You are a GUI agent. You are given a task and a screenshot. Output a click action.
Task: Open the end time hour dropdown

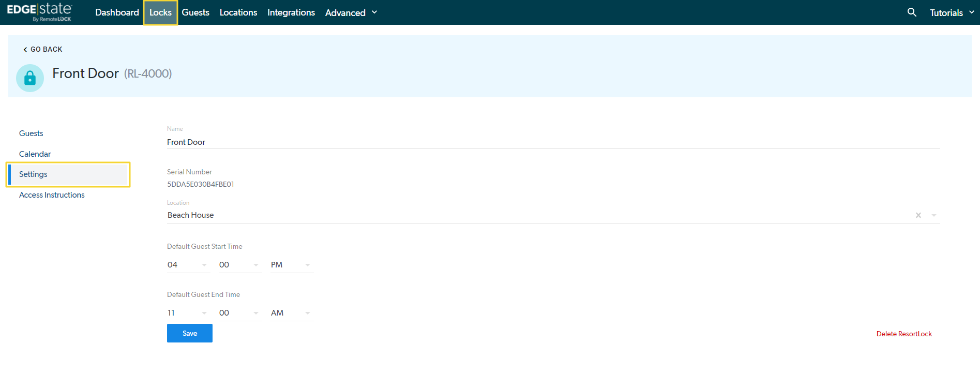pyautogui.click(x=188, y=313)
